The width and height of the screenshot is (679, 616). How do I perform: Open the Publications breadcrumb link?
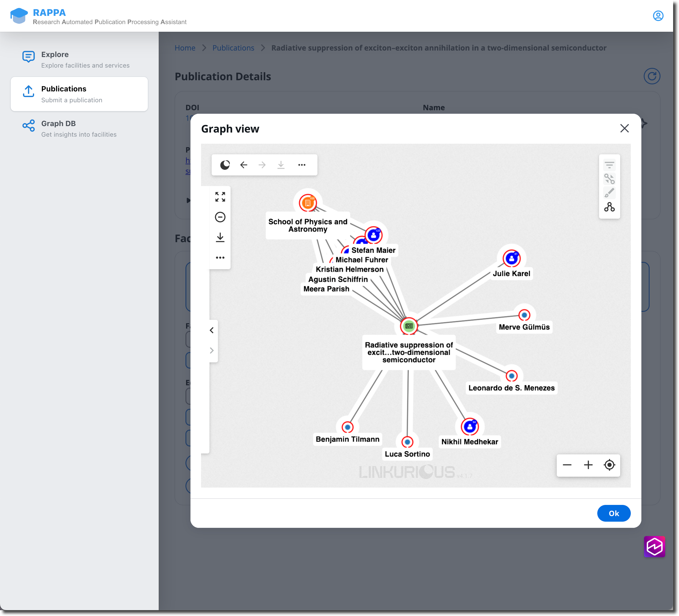click(x=233, y=48)
